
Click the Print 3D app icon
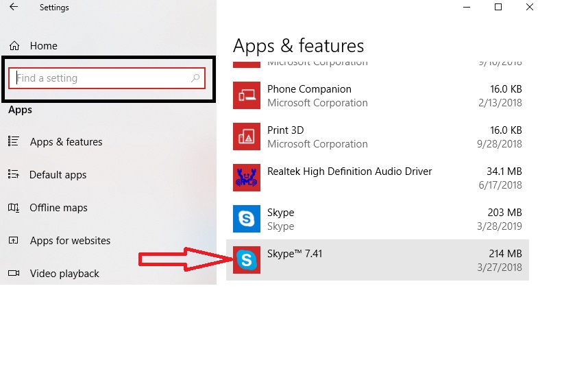pyautogui.click(x=246, y=137)
